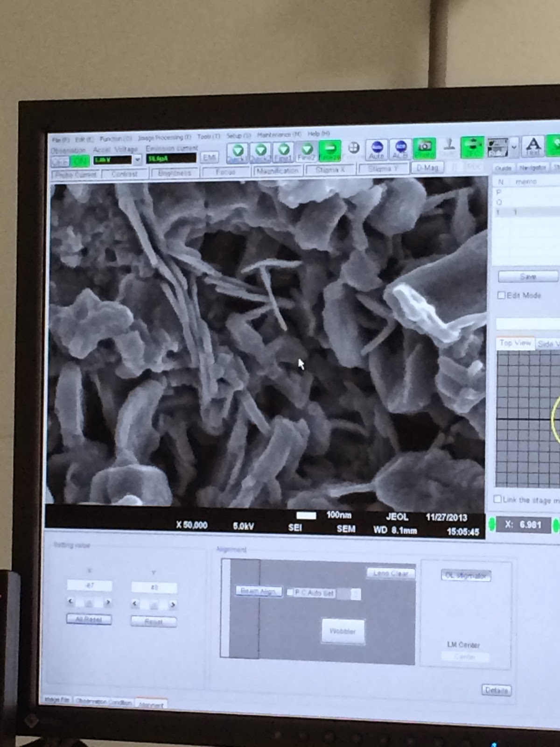
Task: Click the Reset button under Y
Action: pyautogui.click(x=154, y=621)
